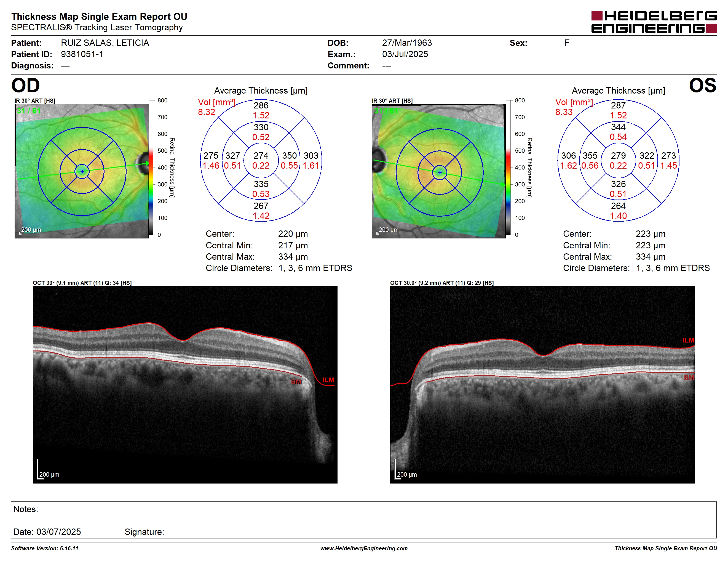The width and height of the screenshot is (728, 563).
Task: Click the Date: 03/07/2025 entry
Action: (47, 532)
